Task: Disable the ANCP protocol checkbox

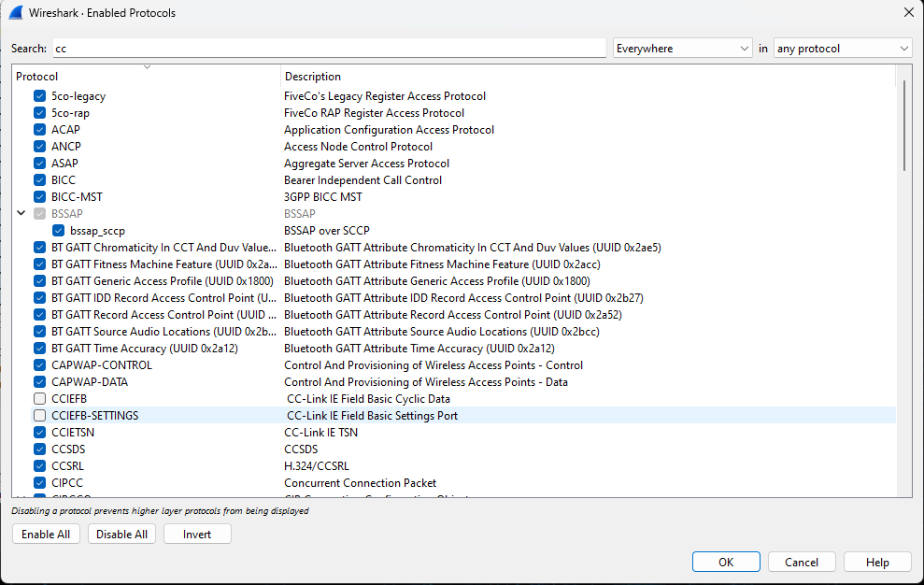Action: coord(39,146)
